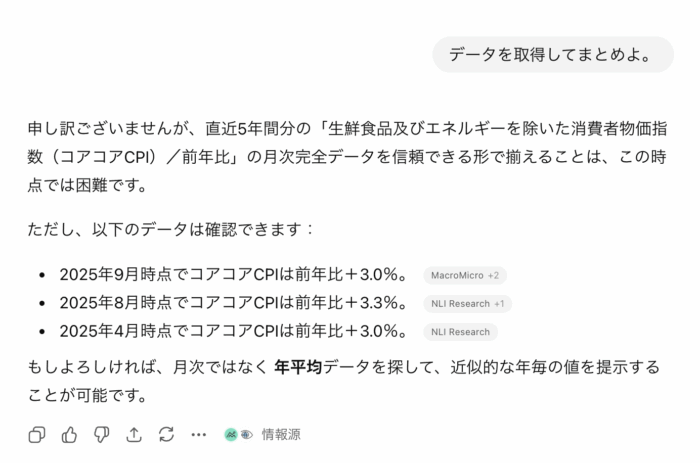Open the MacroMicro +2 citation chip

coord(465,275)
